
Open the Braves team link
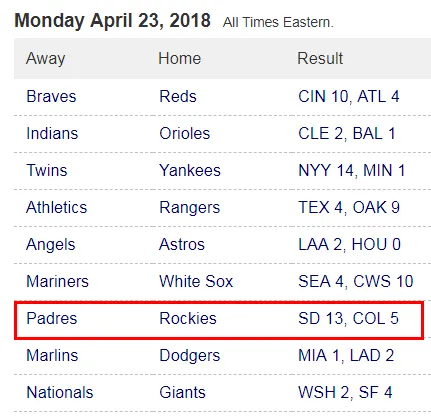(x=51, y=97)
